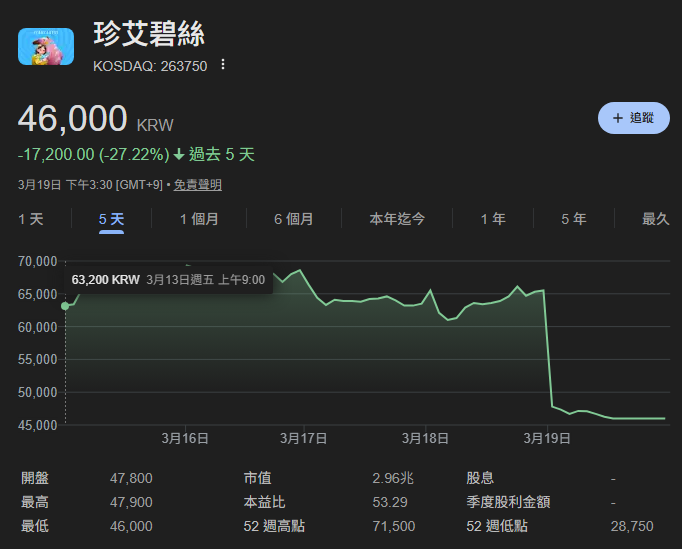This screenshot has width=682, height=549.
Task: Switch to the 1 天 range tab
Action: [x=31, y=219]
